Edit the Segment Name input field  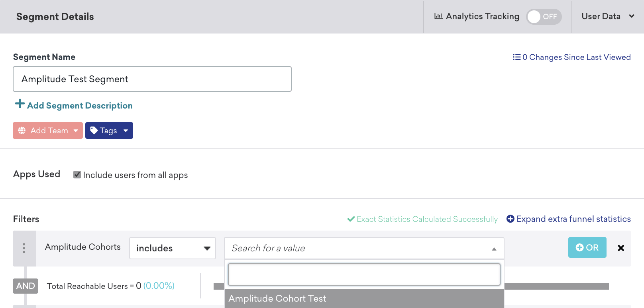pos(152,79)
